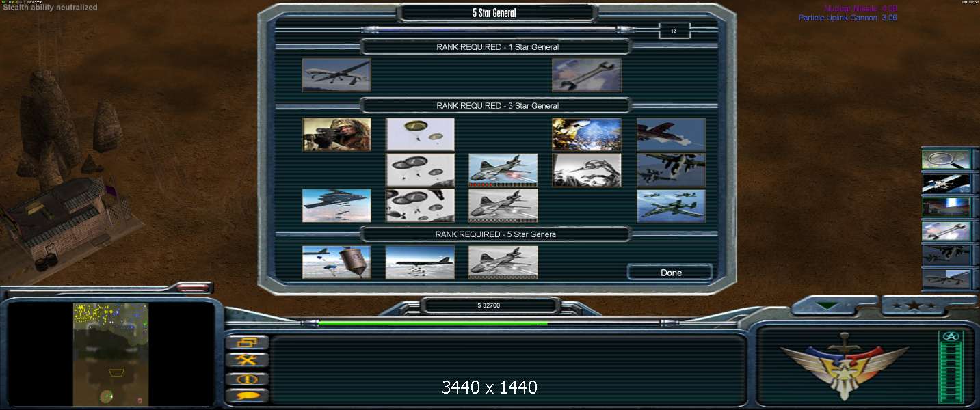Choose the colorful explosion power icon

(587, 135)
